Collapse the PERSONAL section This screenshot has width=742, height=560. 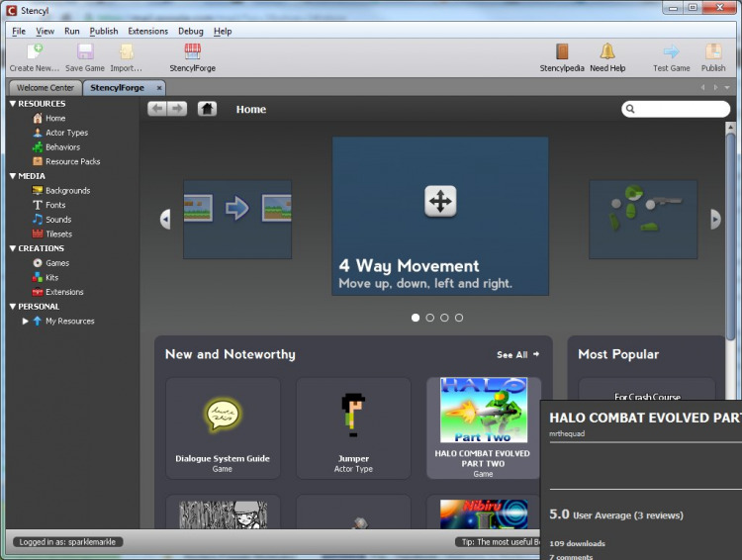pos(13,307)
